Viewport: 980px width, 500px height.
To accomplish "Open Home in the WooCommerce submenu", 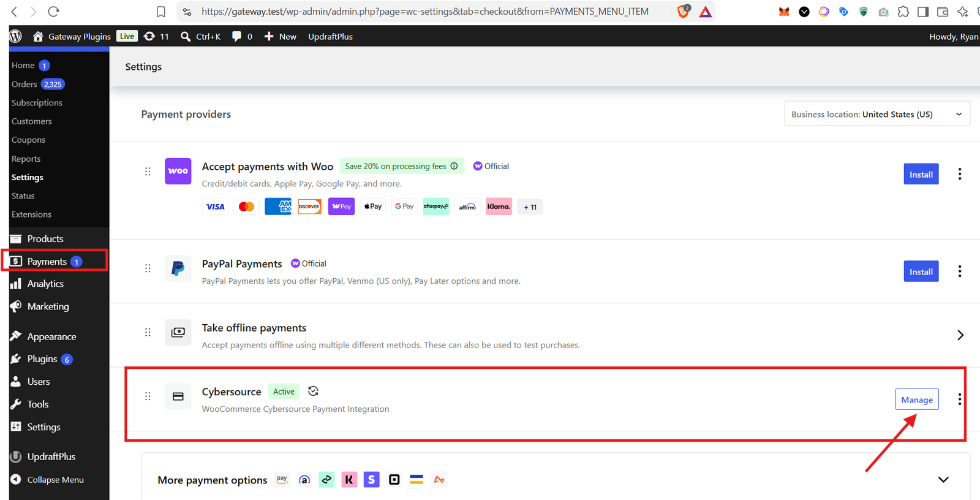I will 23,65.
